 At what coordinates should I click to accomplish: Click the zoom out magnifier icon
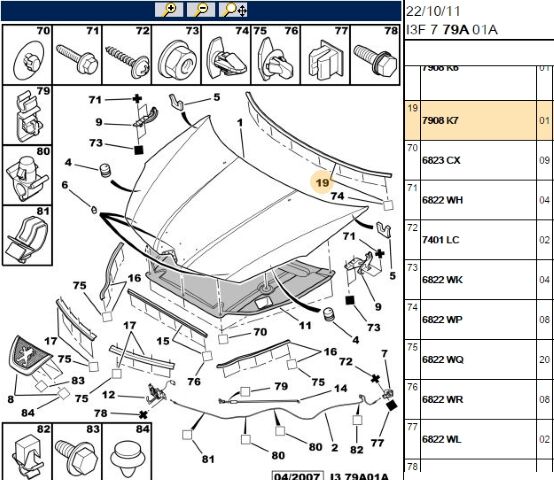point(201,10)
